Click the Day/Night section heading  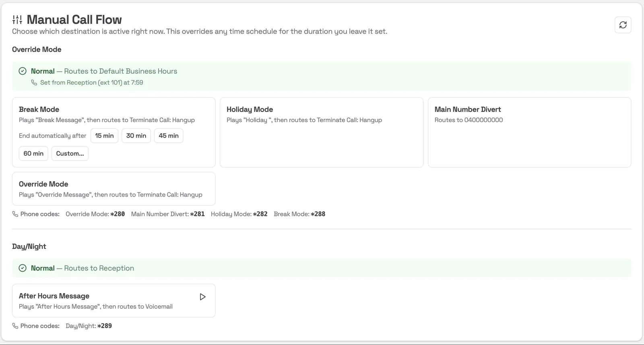pos(29,246)
